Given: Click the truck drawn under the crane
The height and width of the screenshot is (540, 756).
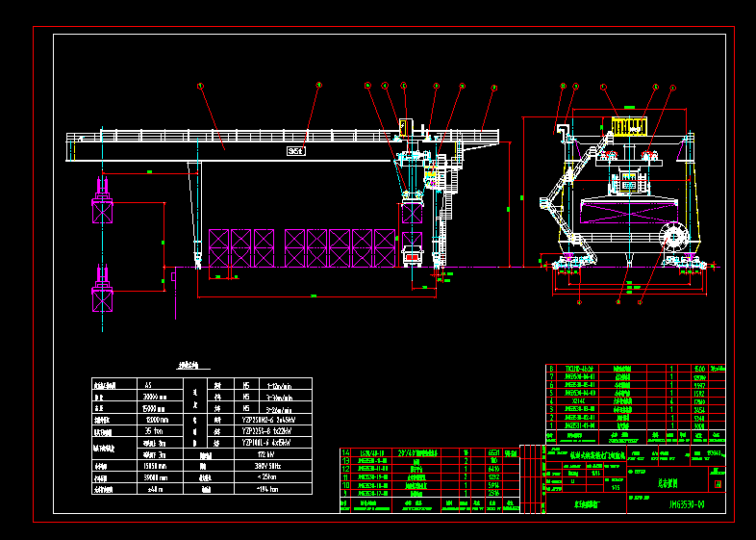Looking at the screenshot, I should tap(412, 256).
